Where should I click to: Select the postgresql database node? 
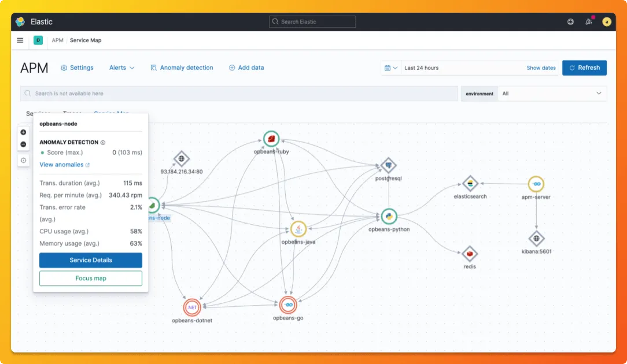[x=388, y=165]
